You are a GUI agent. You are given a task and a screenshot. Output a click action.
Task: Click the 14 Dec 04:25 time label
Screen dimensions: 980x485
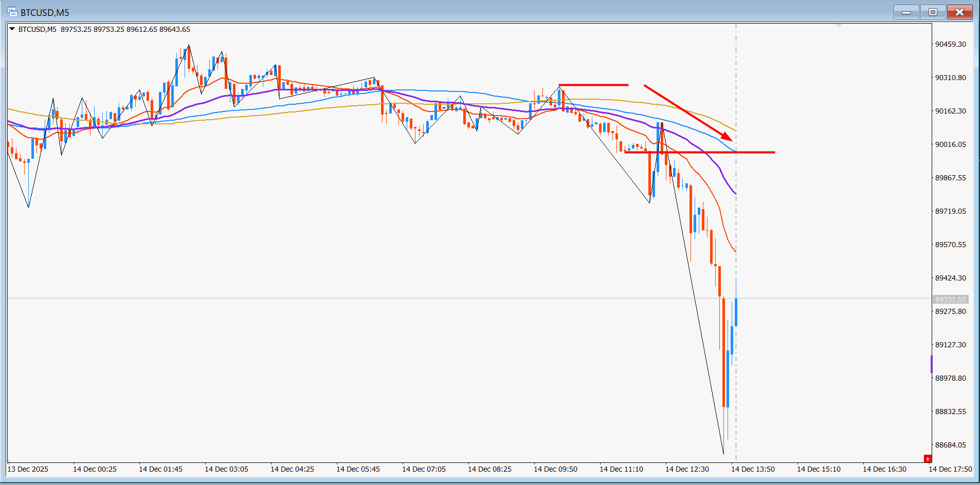[x=292, y=469]
